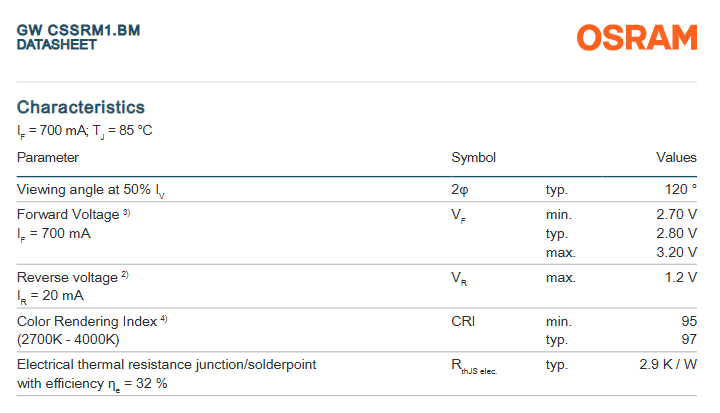The height and width of the screenshot is (413, 720).
Task: Click the CRI symbol cell
Action: point(463,321)
